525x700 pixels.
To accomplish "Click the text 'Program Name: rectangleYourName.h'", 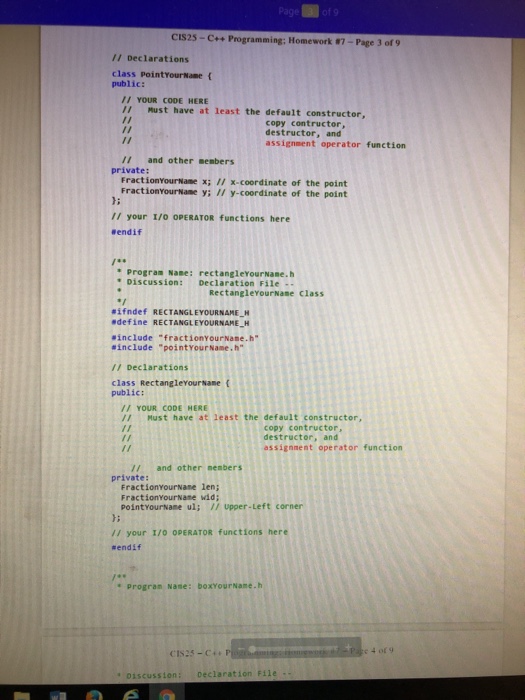I will [211, 272].
